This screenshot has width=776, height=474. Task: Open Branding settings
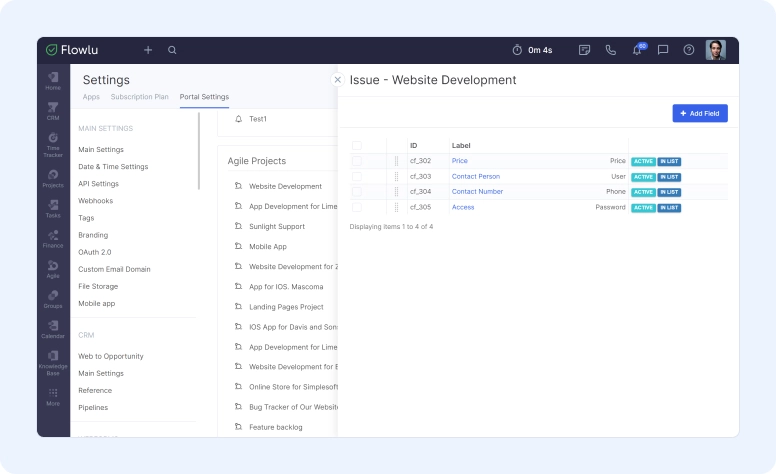pyautogui.click(x=93, y=235)
